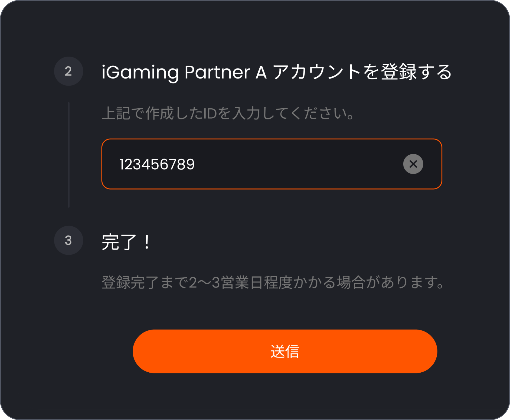Place cursor on the 123456789 text
This screenshot has height=420, width=510.
coord(157,164)
